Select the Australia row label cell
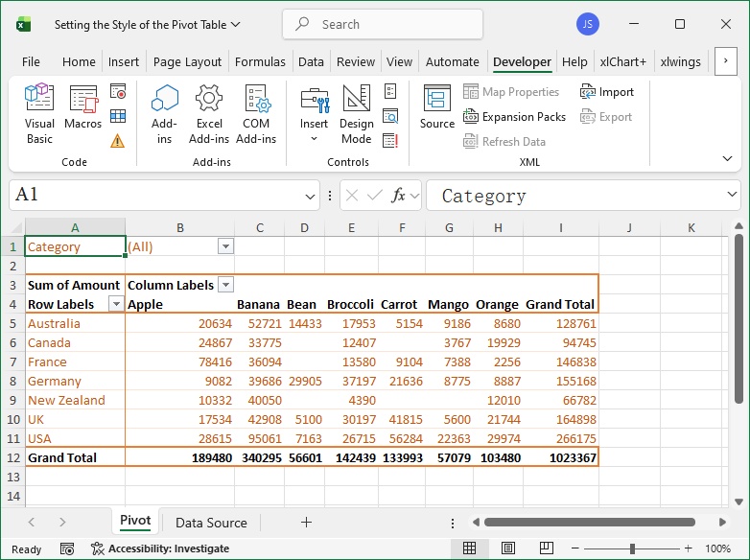The image size is (750, 560). click(75, 323)
